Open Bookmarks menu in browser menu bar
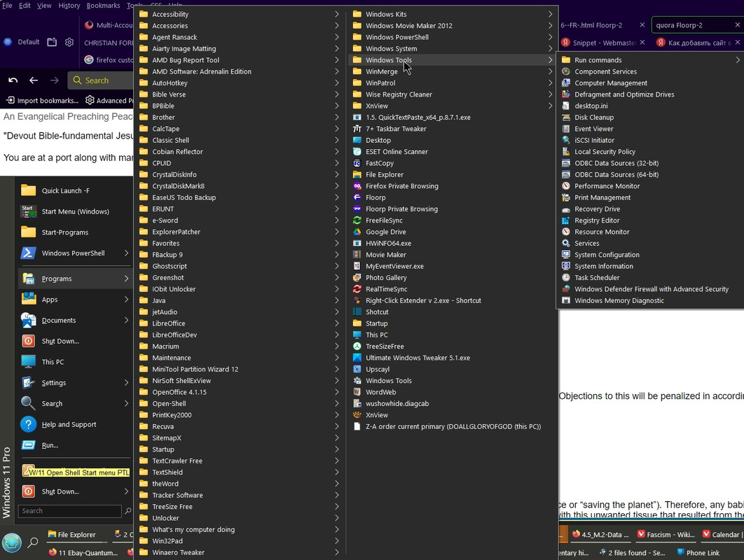This screenshot has height=560, width=744. [103, 6]
